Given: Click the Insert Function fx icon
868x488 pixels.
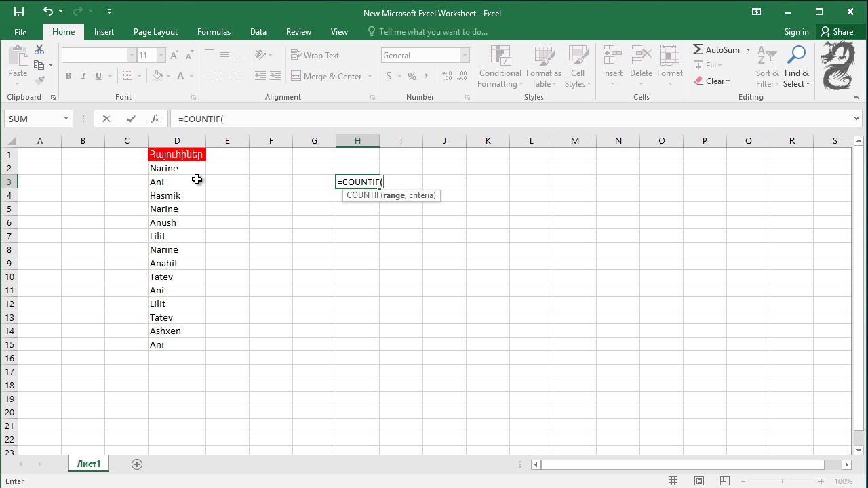Looking at the screenshot, I should click(x=155, y=119).
